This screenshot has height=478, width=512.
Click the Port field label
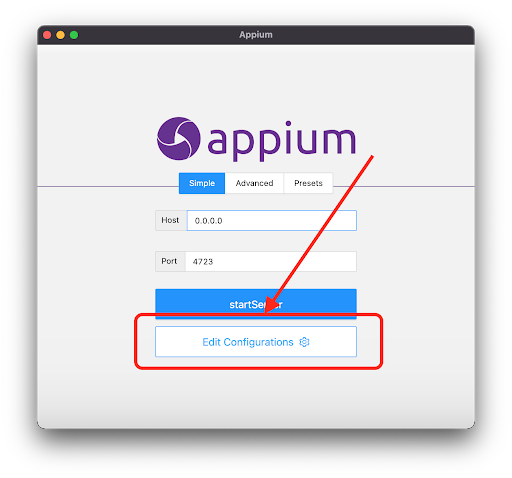click(x=169, y=261)
